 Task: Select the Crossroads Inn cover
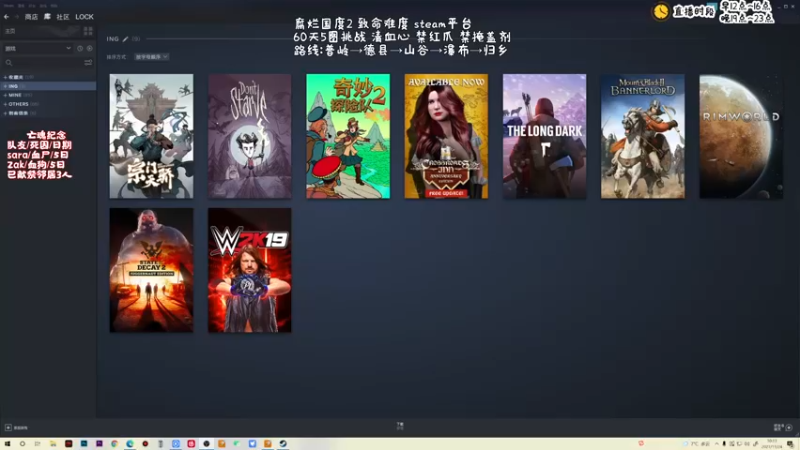446,136
